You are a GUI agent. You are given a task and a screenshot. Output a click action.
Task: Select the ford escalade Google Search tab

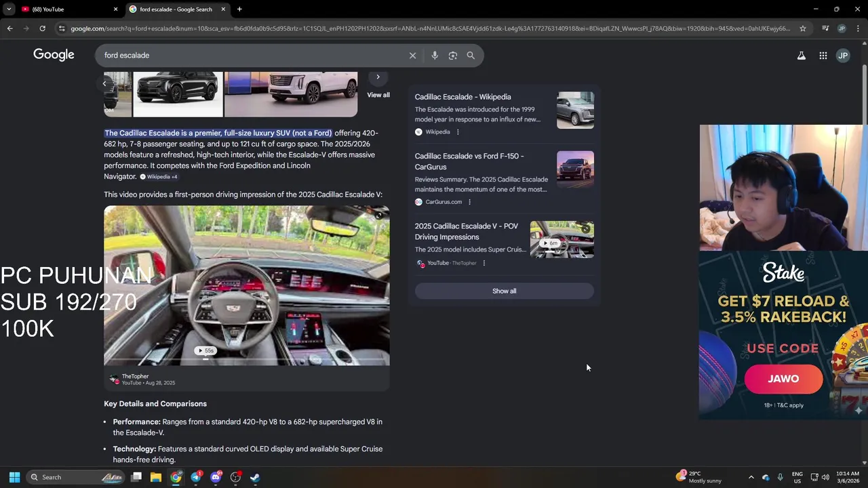176,9
